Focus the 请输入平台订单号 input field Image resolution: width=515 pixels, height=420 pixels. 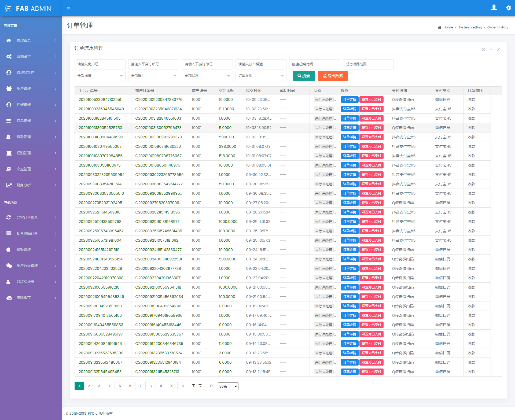[x=153, y=64]
